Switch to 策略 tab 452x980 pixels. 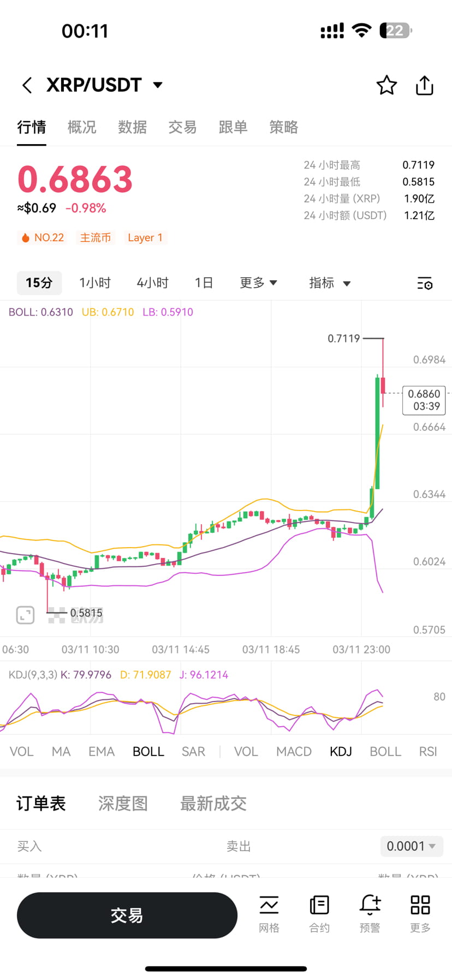click(x=283, y=127)
